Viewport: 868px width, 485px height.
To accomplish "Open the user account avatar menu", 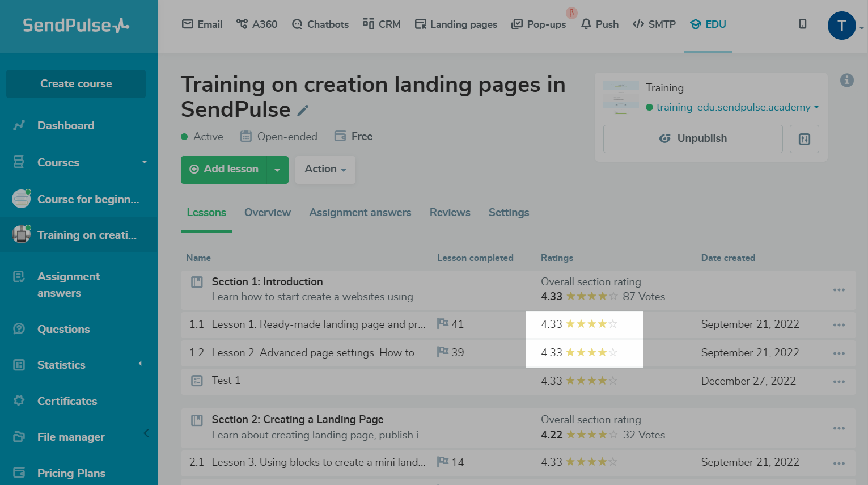I will [842, 26].
